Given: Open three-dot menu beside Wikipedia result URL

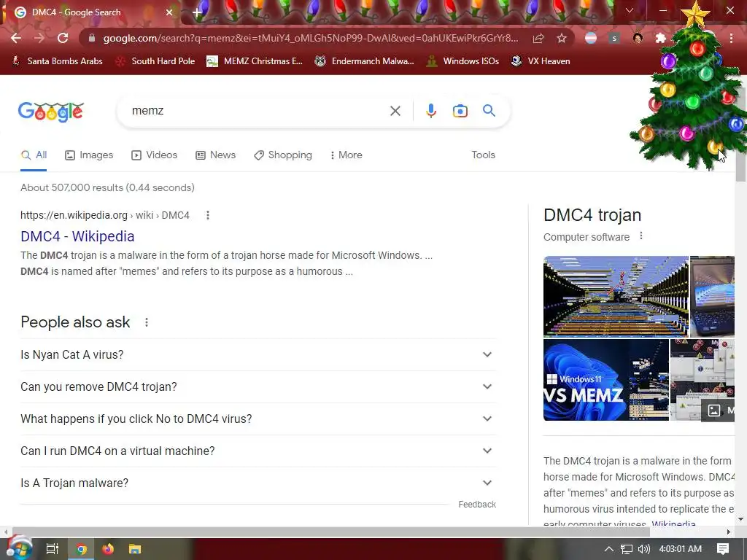Looking at the screenshot, I should tap(208, 215).
